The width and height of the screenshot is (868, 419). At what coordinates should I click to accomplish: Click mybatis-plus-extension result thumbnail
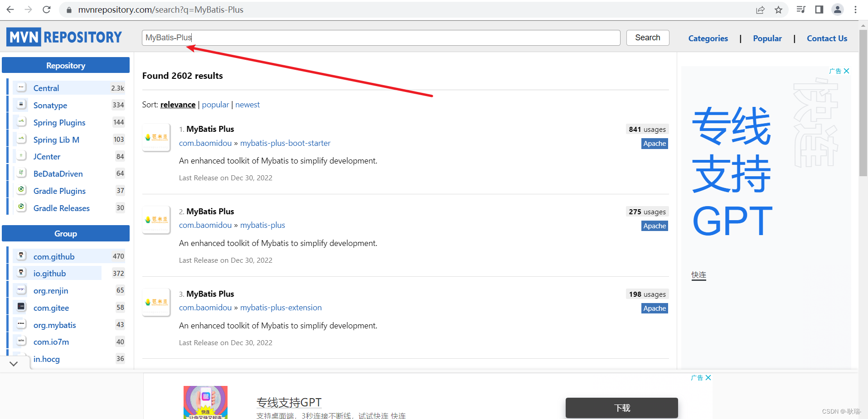[x=156, y=302]
